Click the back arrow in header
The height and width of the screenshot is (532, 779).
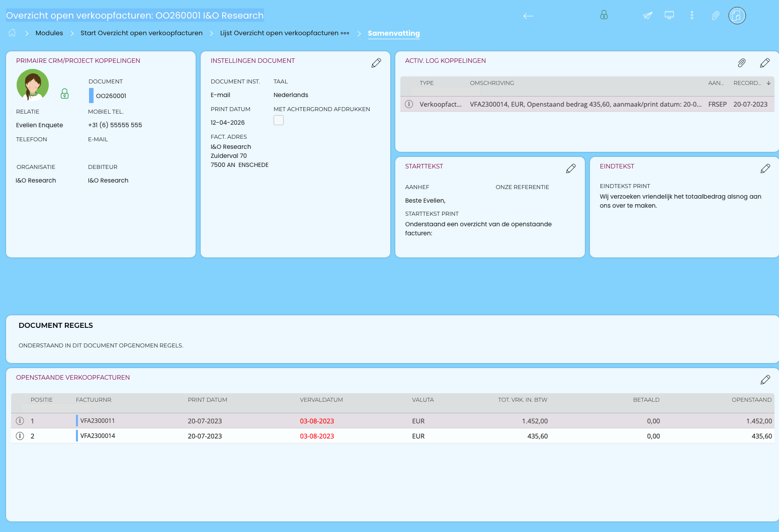pos(528,16)
